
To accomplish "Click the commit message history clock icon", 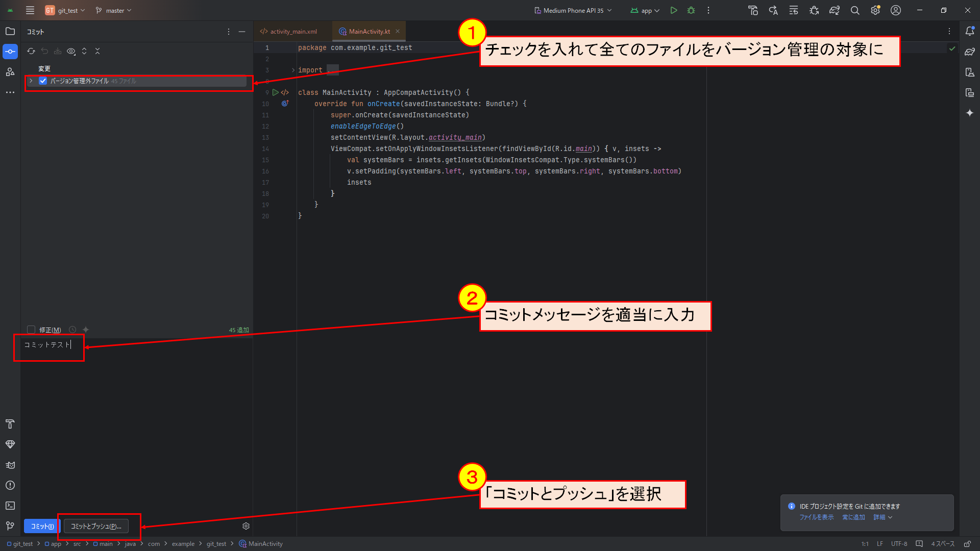I will pos(72,330).
